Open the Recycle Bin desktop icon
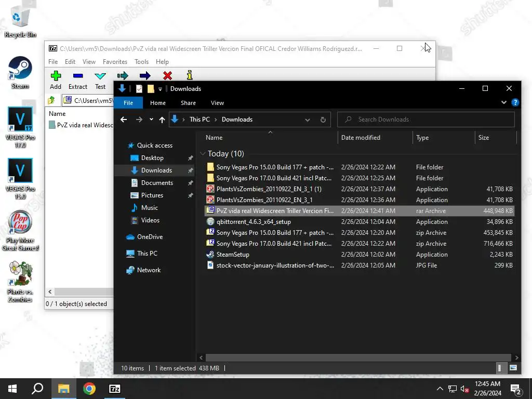 click(20, 22)
